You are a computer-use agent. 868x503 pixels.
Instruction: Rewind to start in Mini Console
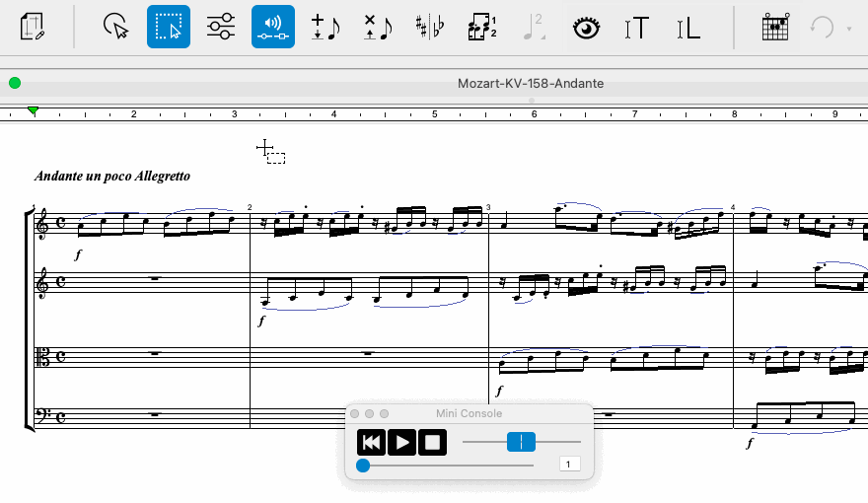[371, 443]
